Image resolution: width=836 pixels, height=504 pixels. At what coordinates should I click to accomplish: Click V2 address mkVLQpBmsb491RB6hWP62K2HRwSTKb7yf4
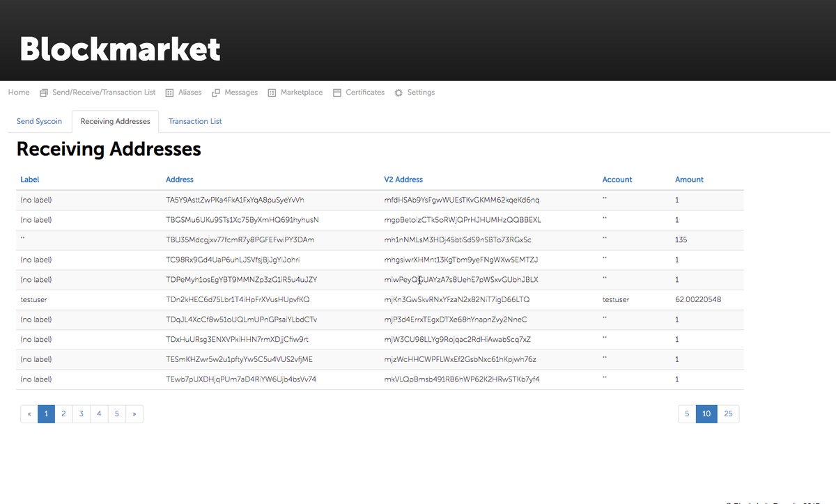pyautogui.click(x=462, y=379)
